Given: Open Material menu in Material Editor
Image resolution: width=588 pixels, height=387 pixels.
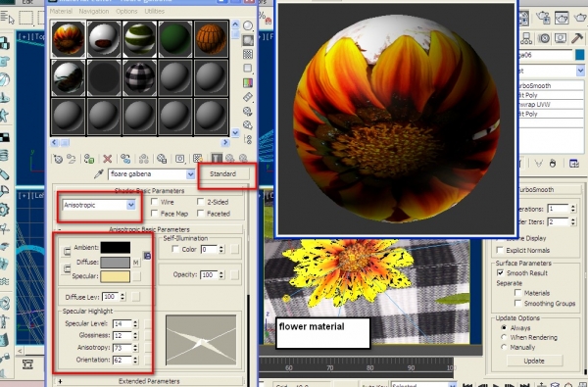Looking at the screenshot, I should click(61, 11).
